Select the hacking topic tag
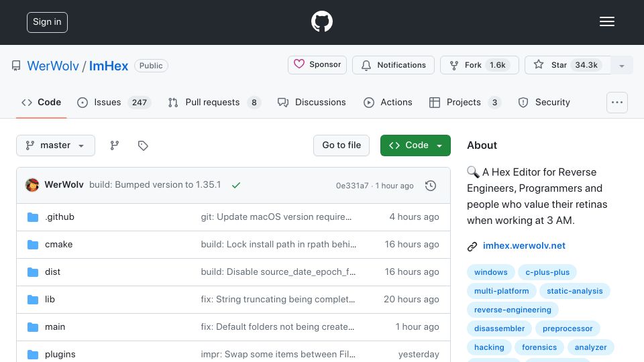 [x=489, y=347]
